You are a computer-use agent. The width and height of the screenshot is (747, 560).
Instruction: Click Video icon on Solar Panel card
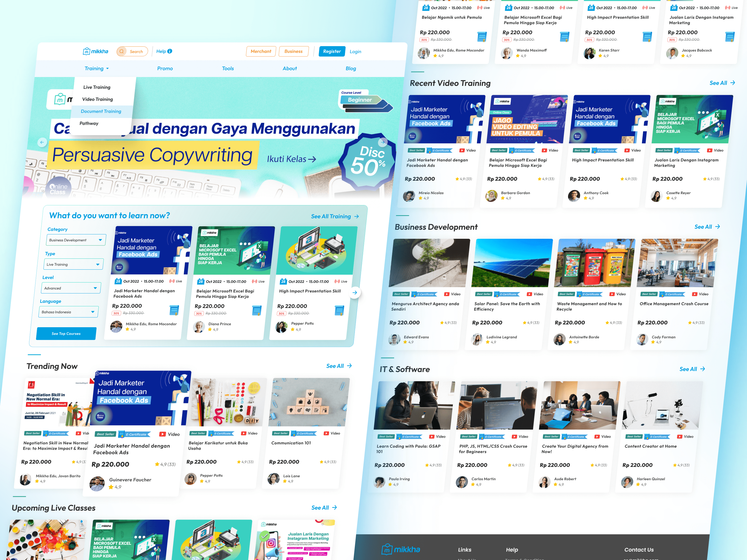pos(530,294)
